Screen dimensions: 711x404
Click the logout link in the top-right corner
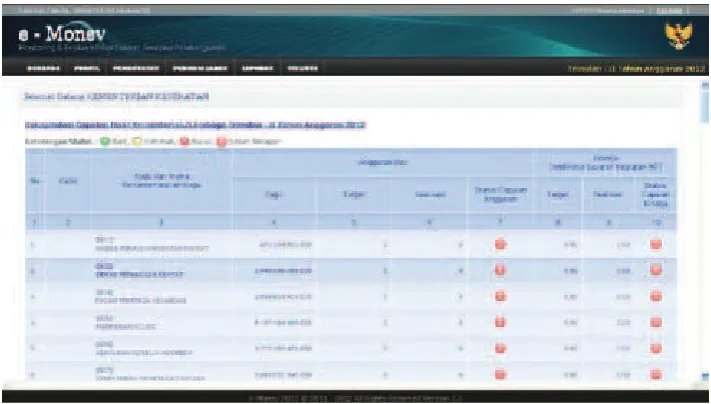coord(669,10)
